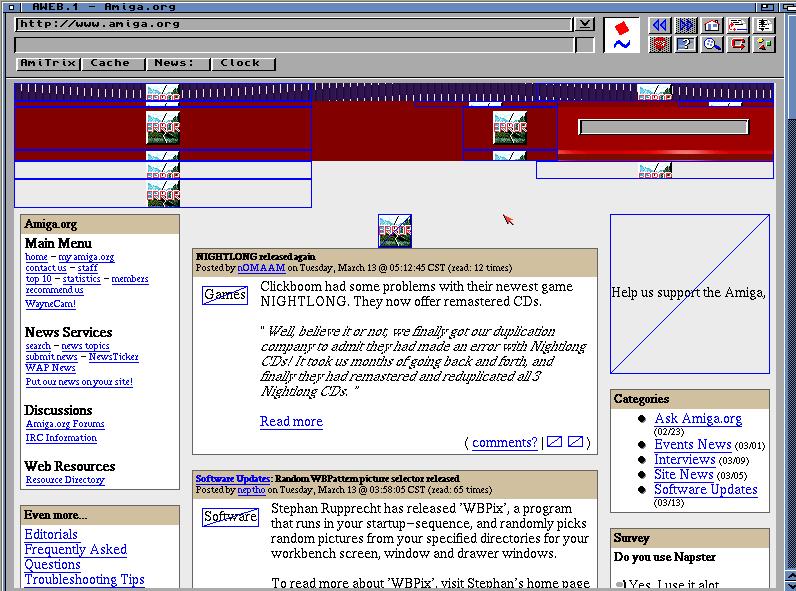Open the NewsTicker link
Screen dimensions: 796x591
pyautogui.click(x=114, y=357)
